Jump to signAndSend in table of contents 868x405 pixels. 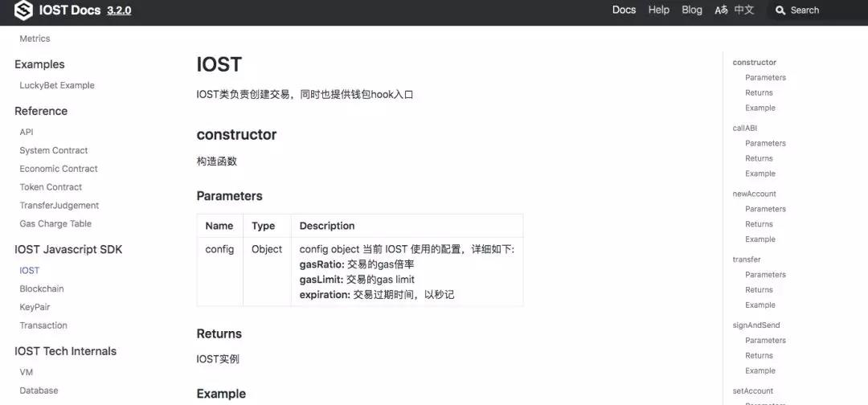click(756, 325)
